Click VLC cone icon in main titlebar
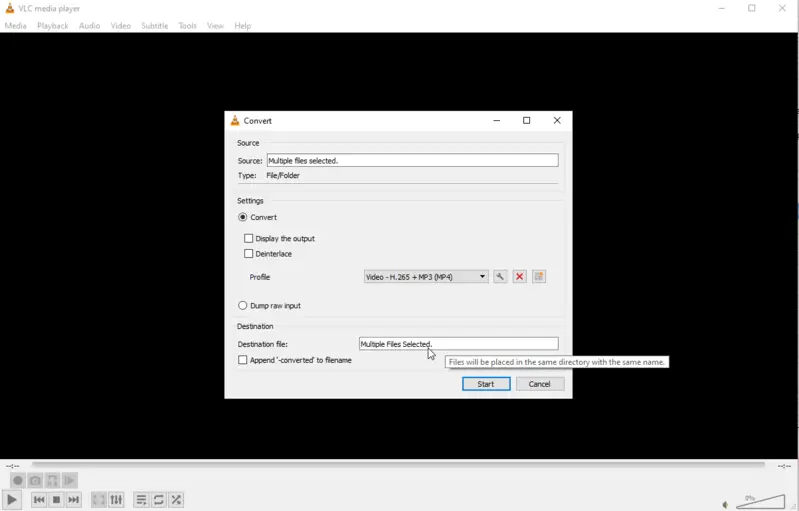Viewport: 799px width, 511px height. pos(10,8)
